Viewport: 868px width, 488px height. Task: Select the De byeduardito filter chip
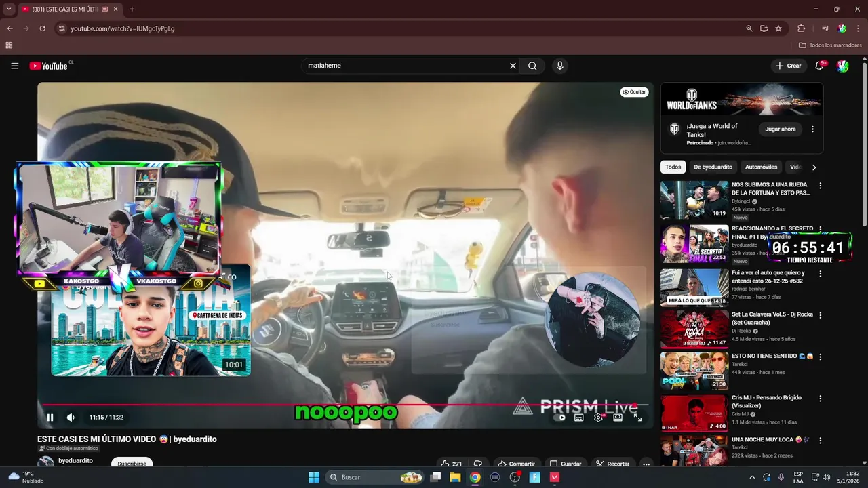[x=713, y=167]
